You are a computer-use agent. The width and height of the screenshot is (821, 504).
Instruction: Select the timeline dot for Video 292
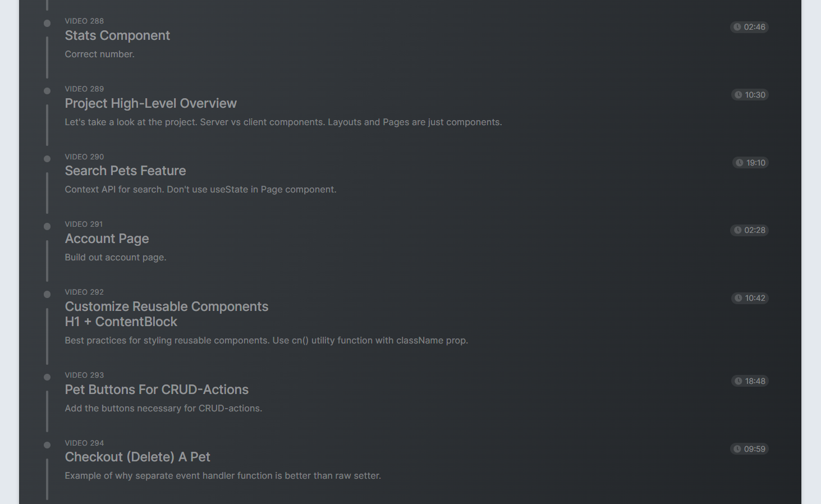(x=47, y=294)
